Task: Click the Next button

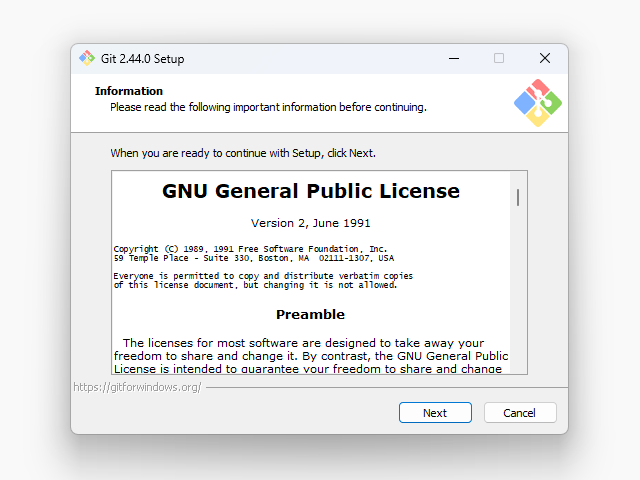Action: click(x=435, y=413)
